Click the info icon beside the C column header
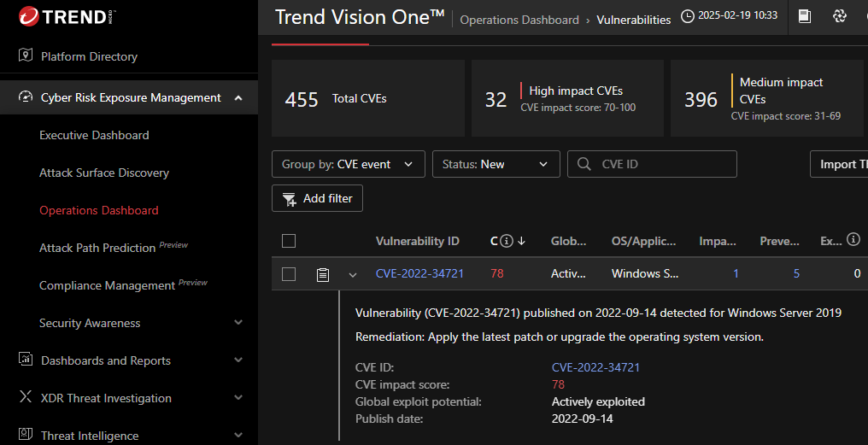This screenshot has width=868, height=445. point(507,242)
